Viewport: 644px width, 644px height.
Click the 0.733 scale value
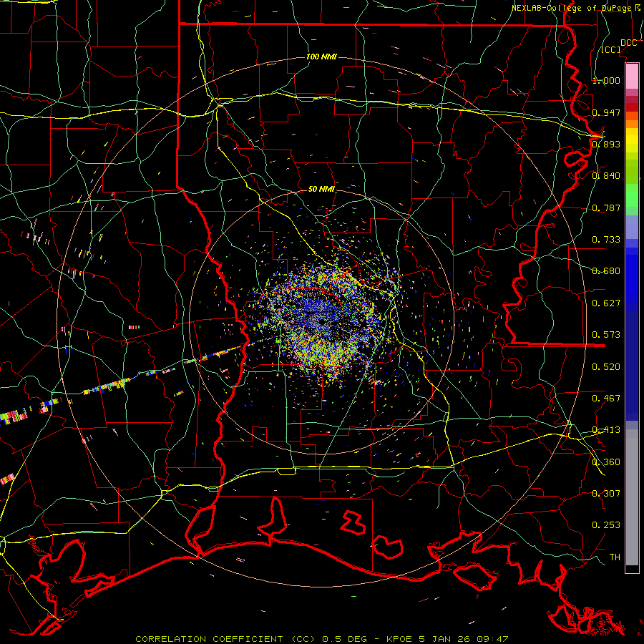[606, 240]
